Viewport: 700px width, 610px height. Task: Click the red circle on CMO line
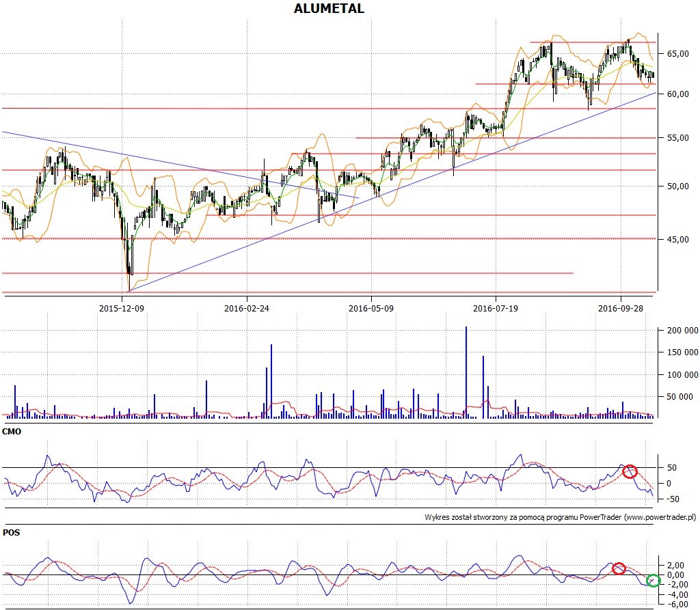[630, 471]
